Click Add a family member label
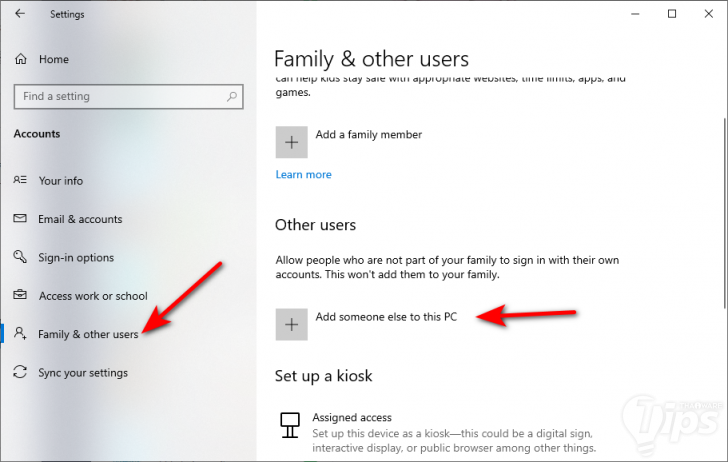Viewport: 728px width, 462px height. pos(369,135)
